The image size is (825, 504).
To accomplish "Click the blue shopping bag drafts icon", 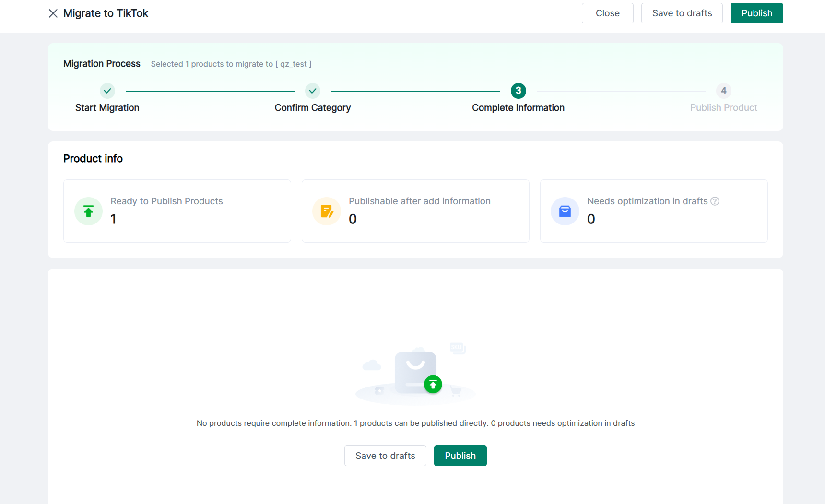I will 565,211.
